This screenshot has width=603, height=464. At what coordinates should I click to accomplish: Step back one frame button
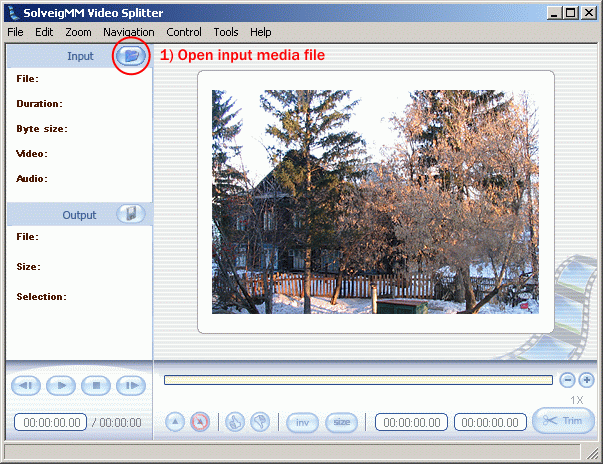pos(26,385)
